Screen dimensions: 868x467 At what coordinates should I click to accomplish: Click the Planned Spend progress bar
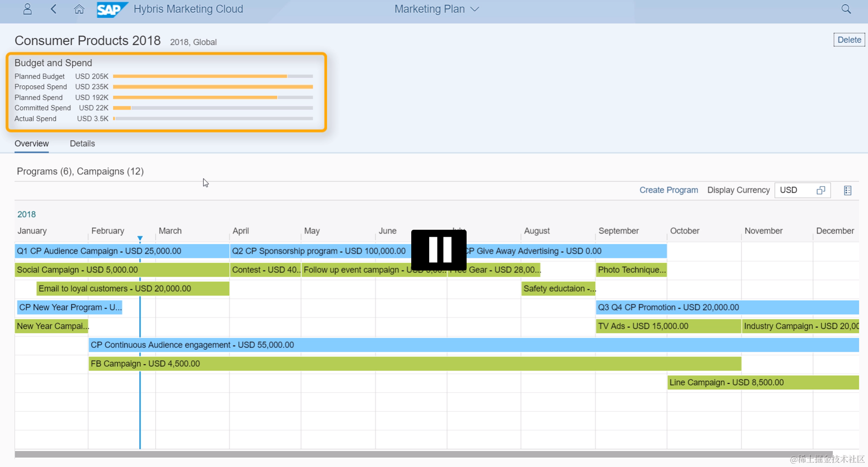point(213,98)
